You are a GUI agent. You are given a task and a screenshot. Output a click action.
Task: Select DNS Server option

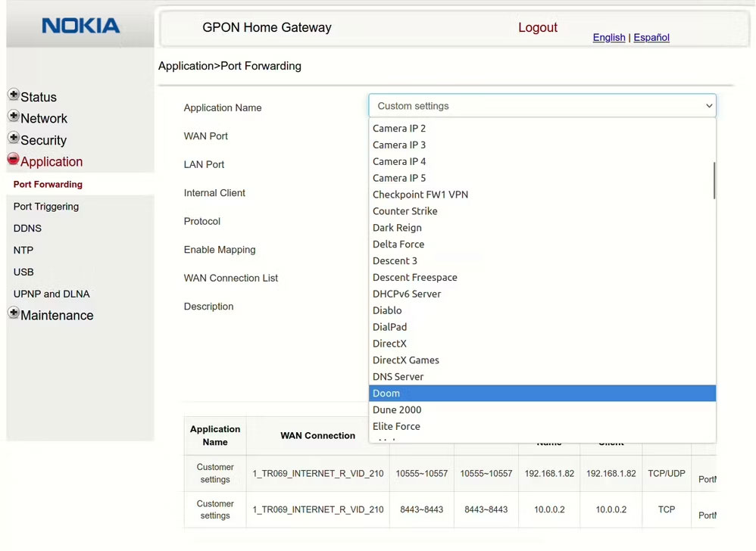(x=542, y=377)
